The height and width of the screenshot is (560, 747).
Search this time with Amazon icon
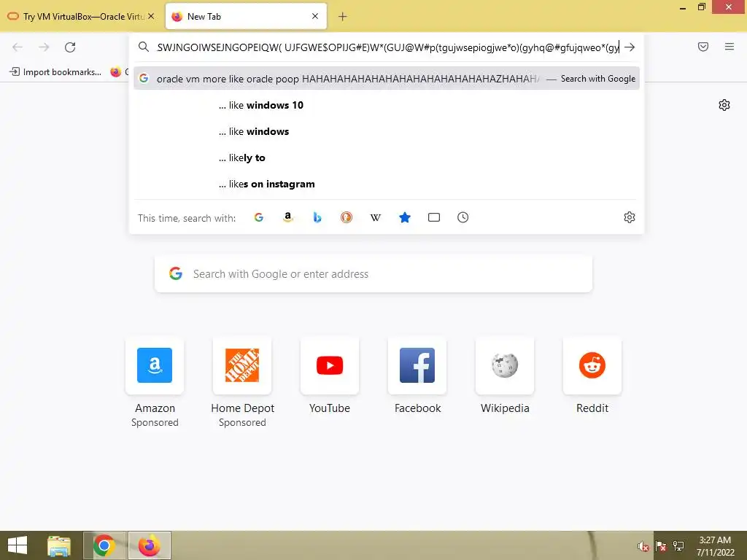pos(287,217)
